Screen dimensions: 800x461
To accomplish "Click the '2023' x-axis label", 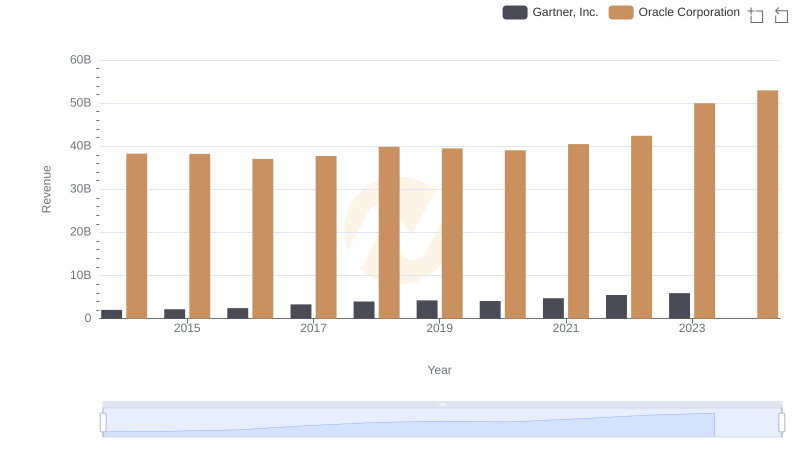I will coord(692,328).
